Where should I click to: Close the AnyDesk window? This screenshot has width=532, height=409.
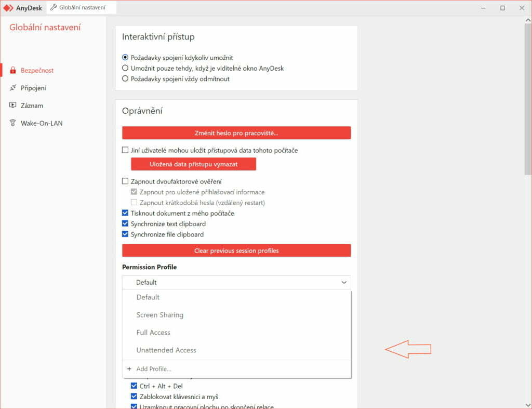point(522,8)
